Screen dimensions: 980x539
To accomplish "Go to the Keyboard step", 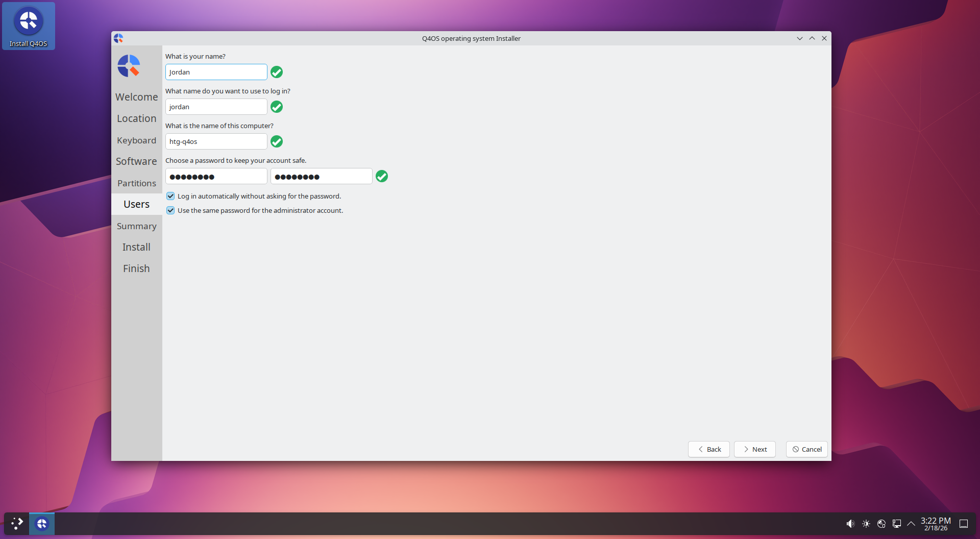I will [137, 140].
